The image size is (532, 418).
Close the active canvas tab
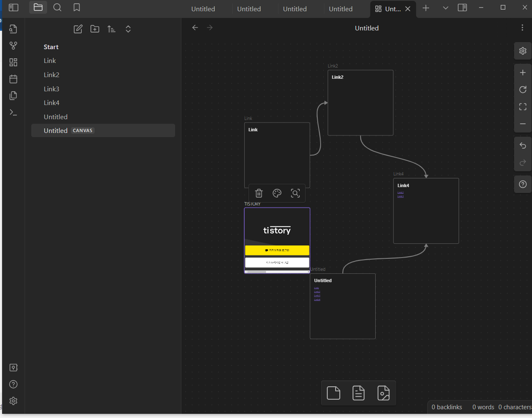(x=408, y=9)
